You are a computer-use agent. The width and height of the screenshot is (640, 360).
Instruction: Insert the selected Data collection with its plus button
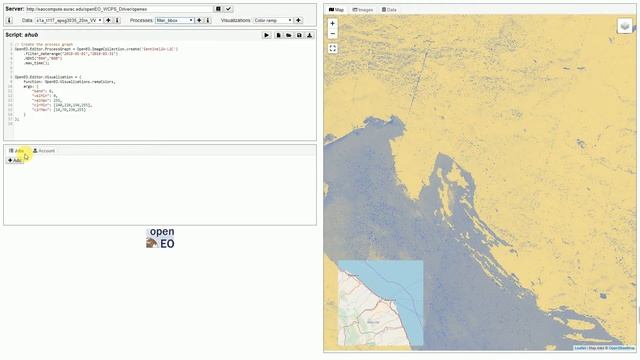(x=108, y=20)
